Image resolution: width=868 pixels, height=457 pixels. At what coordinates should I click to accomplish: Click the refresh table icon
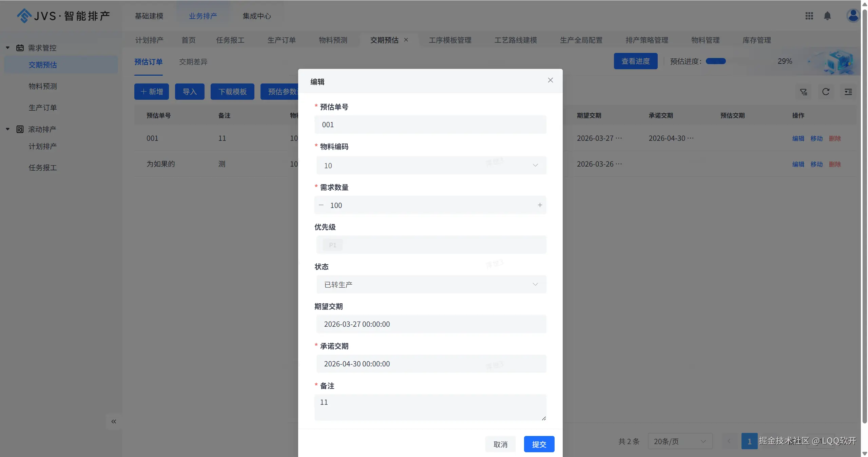click(826, 92)
